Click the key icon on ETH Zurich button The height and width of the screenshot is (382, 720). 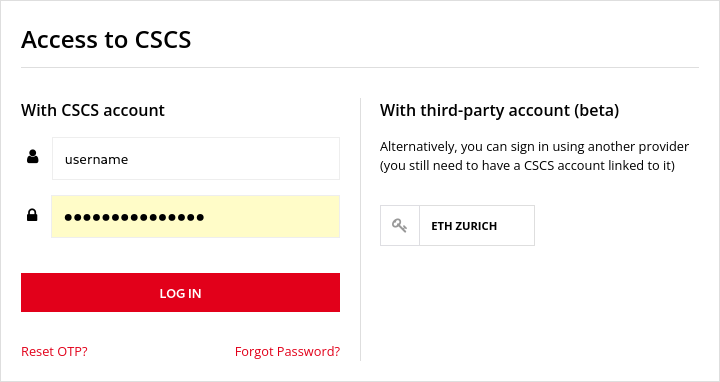click(x=399, y=225)
